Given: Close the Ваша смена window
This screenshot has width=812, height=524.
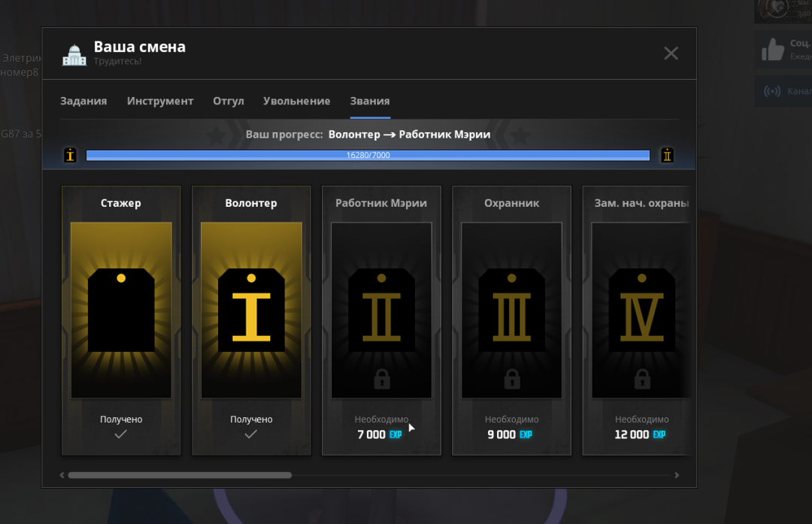Looking at the screenshot, I should click(671, 53).
